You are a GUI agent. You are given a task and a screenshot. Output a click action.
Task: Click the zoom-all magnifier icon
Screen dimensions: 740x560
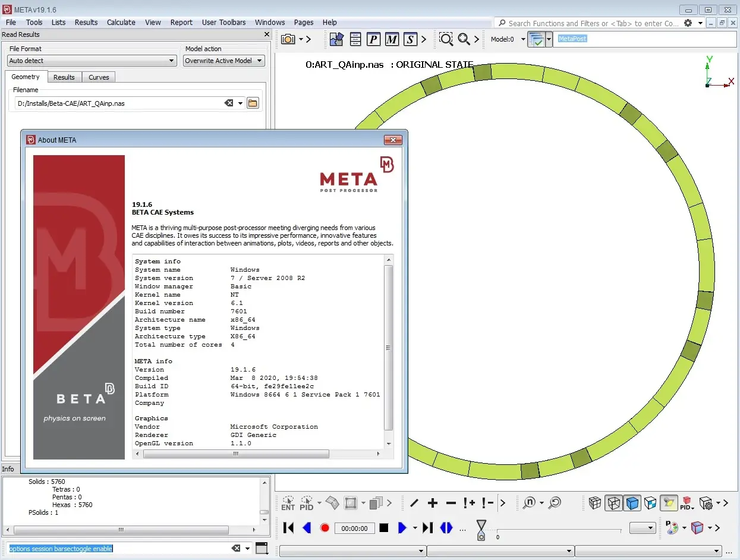click(x=464, y=39)
